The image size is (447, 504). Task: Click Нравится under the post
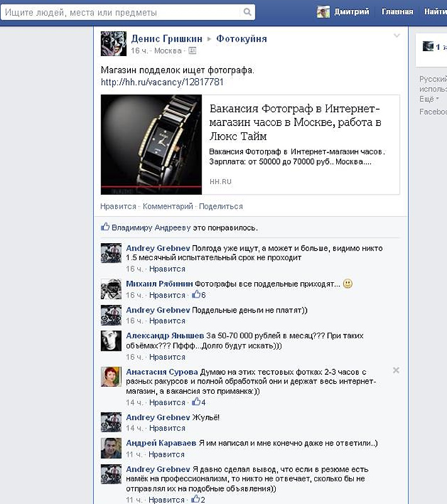coord(118,207)
